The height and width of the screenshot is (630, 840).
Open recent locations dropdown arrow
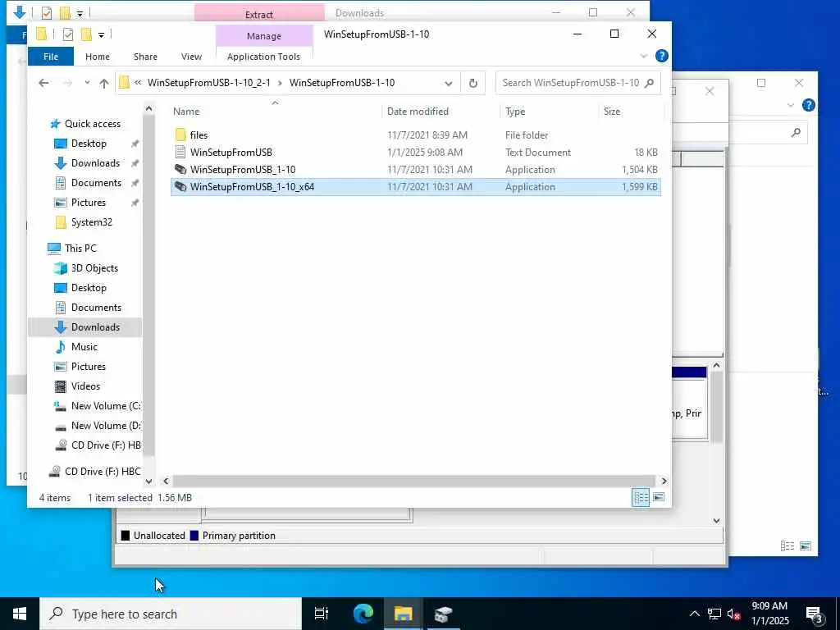[x=87, y=83]
